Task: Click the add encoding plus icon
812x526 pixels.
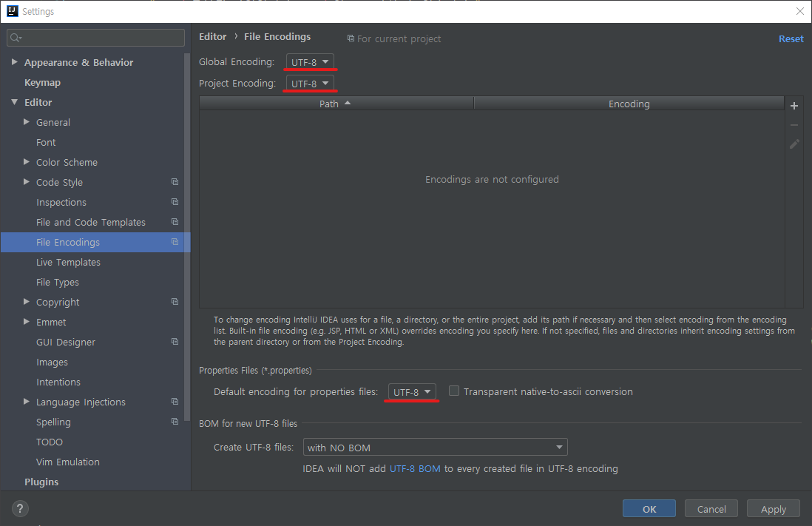Action: click(x=794, y=106)
